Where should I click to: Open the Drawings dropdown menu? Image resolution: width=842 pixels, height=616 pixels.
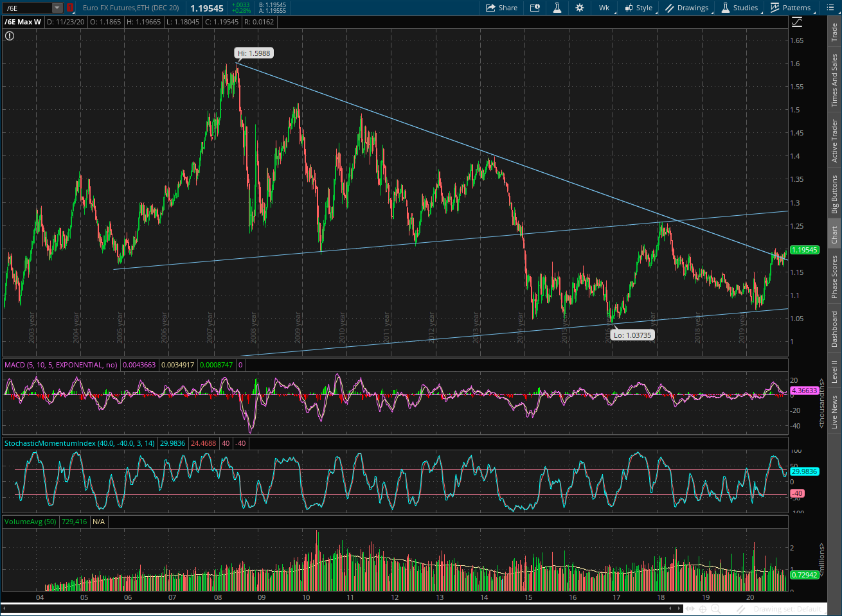687,8
